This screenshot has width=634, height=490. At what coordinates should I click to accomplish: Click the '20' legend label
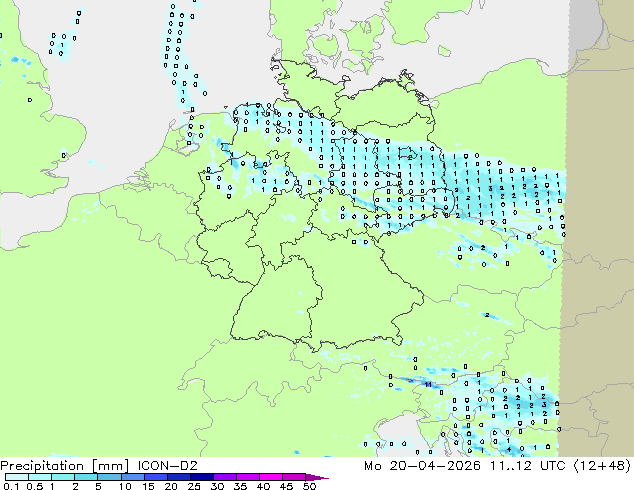[x=171, y=486]
